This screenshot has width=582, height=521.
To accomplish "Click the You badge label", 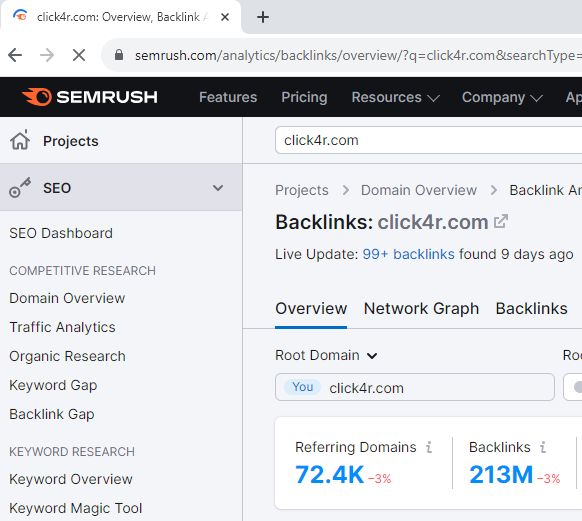I will tap(303, 387).
